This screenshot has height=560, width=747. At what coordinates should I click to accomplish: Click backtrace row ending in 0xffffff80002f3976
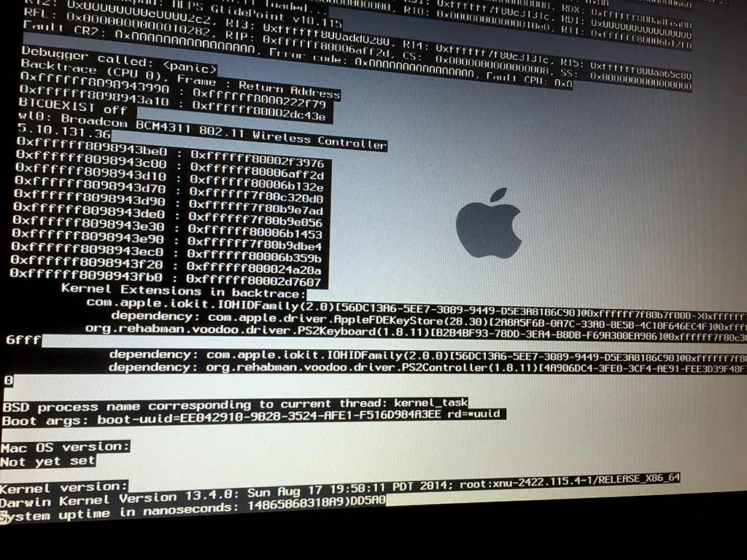coord(170,152)
